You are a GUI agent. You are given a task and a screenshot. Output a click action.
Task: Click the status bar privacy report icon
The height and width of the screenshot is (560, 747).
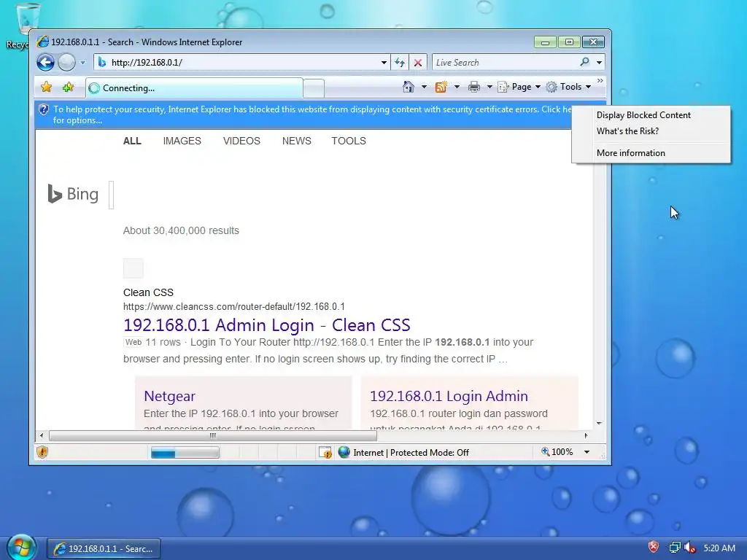(x=325, y=452)
